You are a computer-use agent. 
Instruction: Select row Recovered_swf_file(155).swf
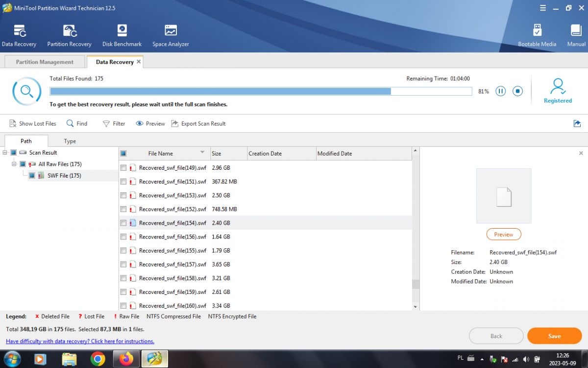265,250
